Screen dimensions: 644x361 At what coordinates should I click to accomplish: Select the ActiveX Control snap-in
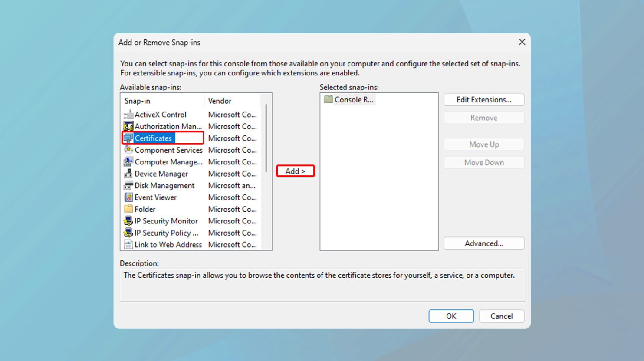(161, 115)
